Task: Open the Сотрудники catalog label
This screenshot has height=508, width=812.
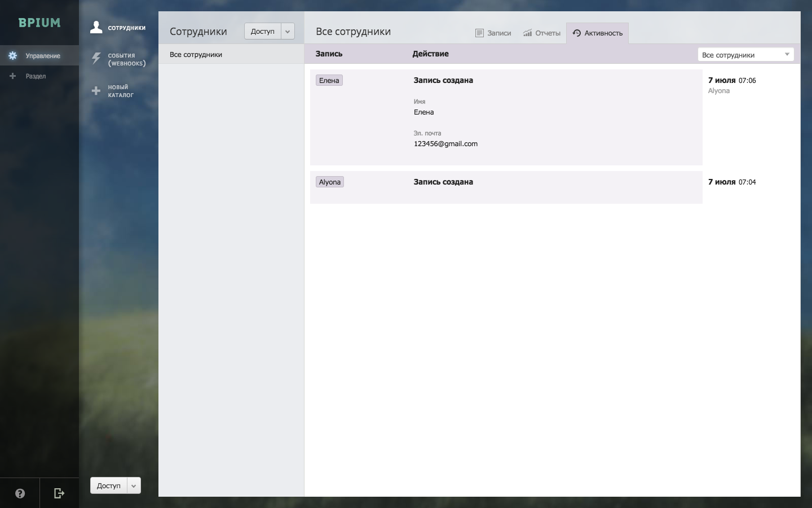Action: pos(127,28)
